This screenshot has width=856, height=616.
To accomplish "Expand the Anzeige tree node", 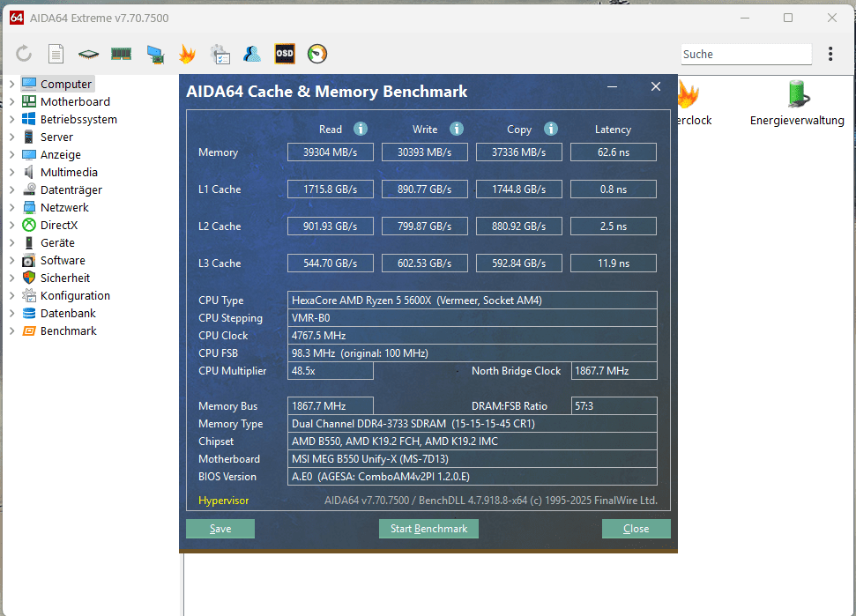I will tap(11, 154).
